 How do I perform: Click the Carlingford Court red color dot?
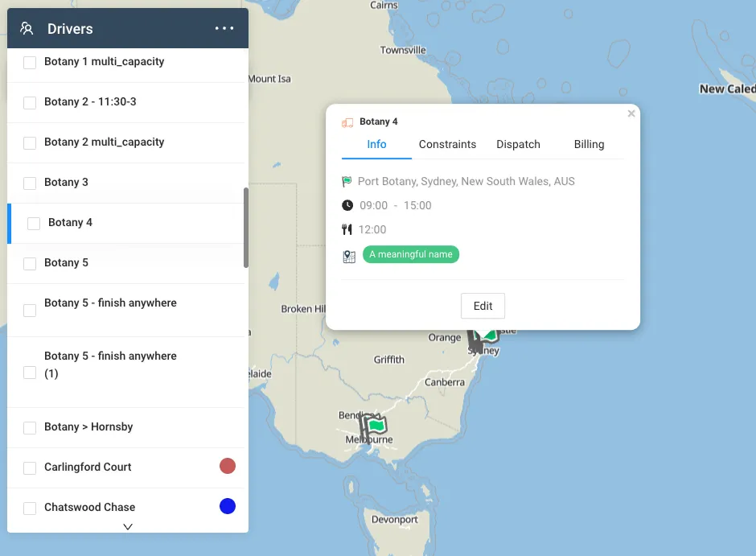click(228, 466)
